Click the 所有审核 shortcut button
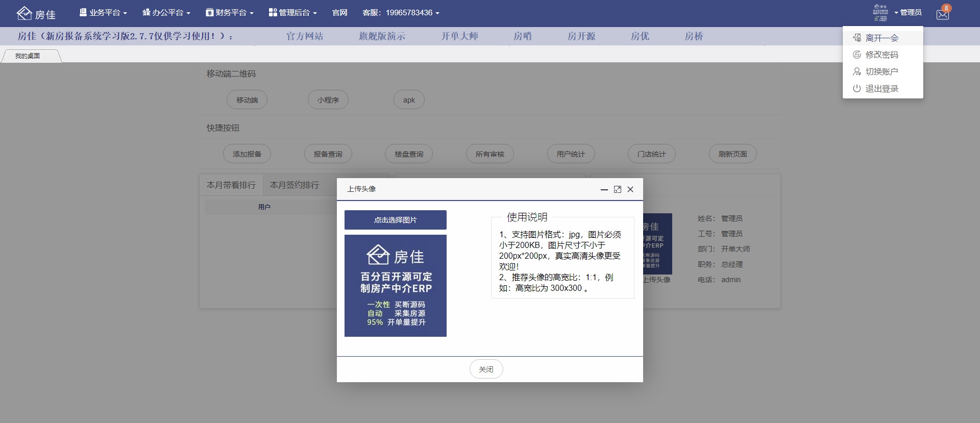This screenshot has height=423, width=980. click(490, 154)
